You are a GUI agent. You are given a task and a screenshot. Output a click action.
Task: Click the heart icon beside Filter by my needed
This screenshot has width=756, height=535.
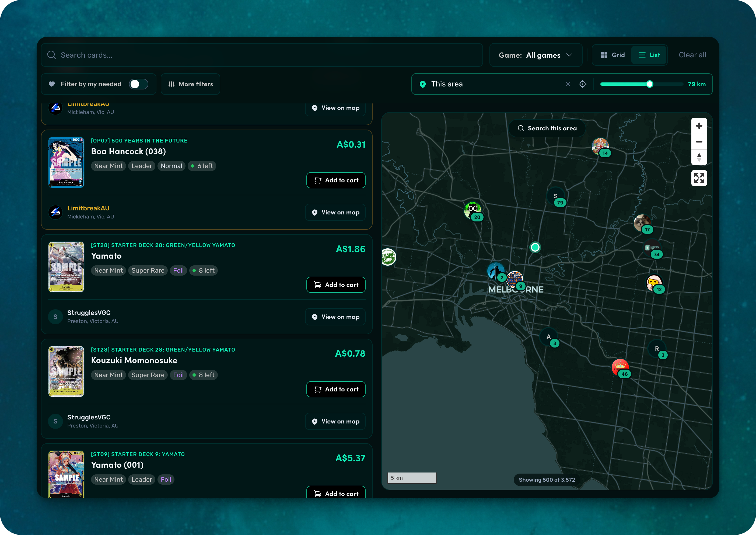click(52, 84)
